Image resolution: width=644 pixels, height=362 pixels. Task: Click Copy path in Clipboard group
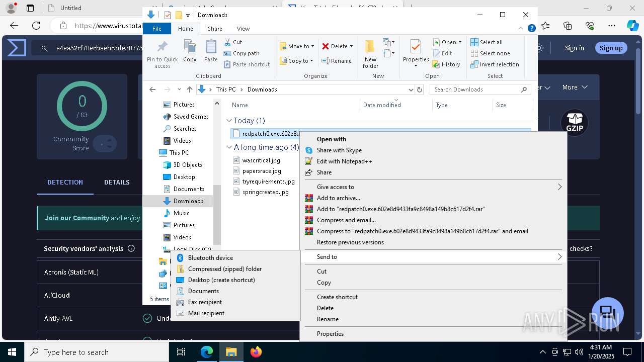click(x=242, y=53)
